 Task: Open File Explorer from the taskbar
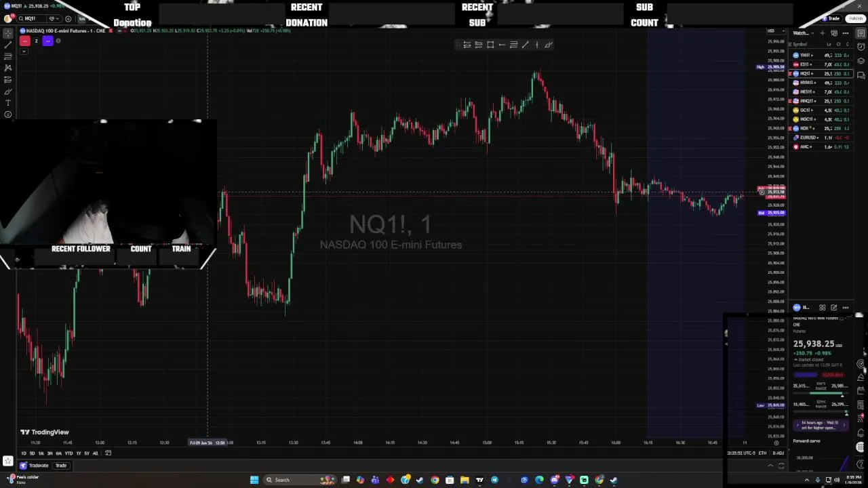pos(465,480)
